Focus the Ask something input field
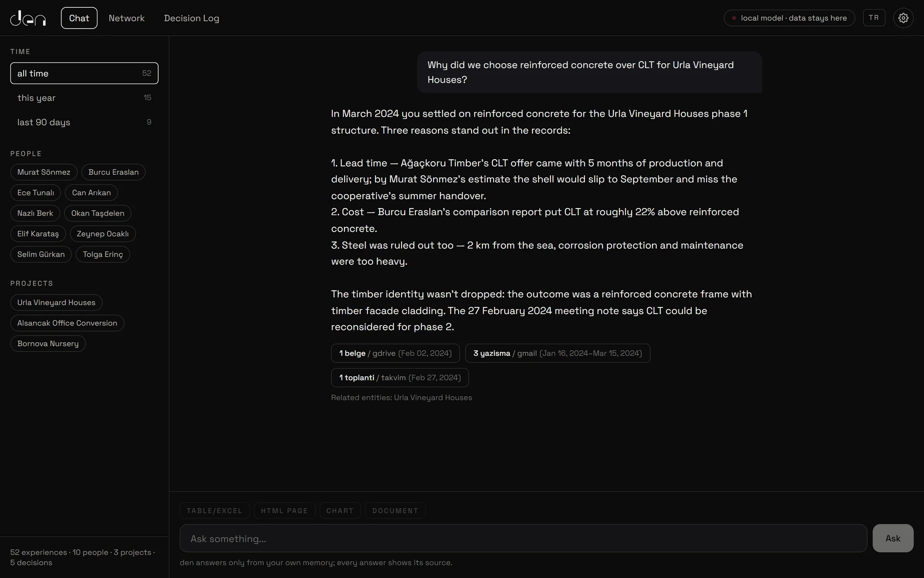Image resolution: width=924 pixels, height=578 pixels. click(523, 538)
